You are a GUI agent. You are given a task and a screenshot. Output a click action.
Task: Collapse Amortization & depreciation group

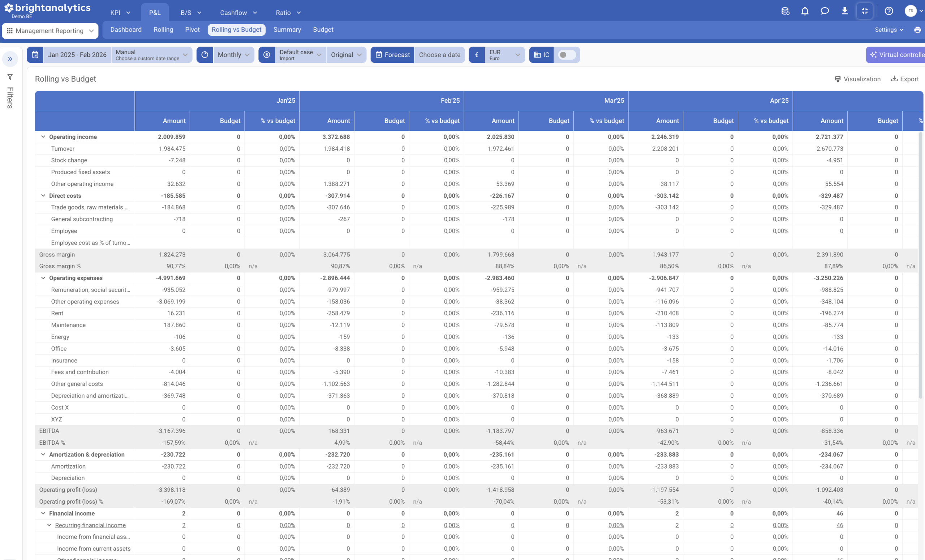[43, 454]
